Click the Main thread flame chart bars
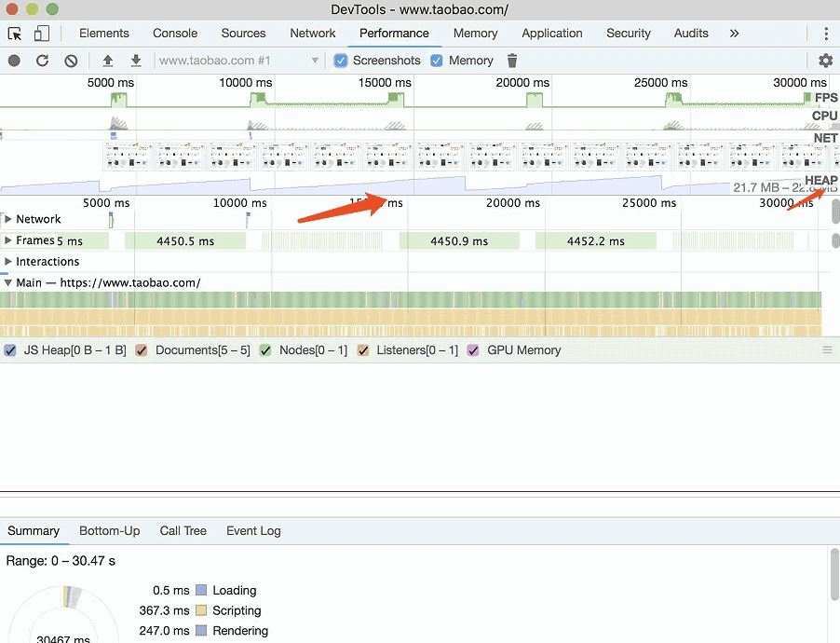 (x=411, y=314)
